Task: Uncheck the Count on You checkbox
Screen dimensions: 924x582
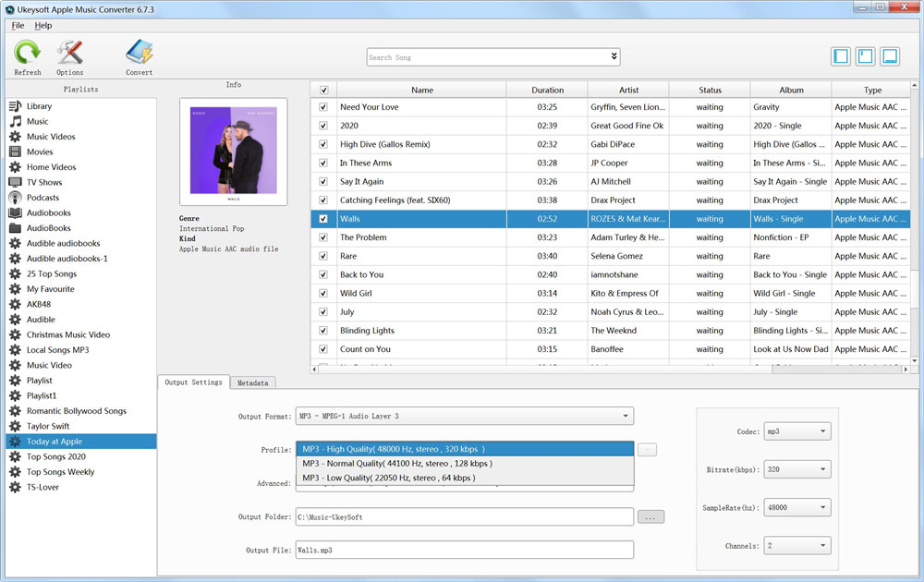Action: point(322,349)
